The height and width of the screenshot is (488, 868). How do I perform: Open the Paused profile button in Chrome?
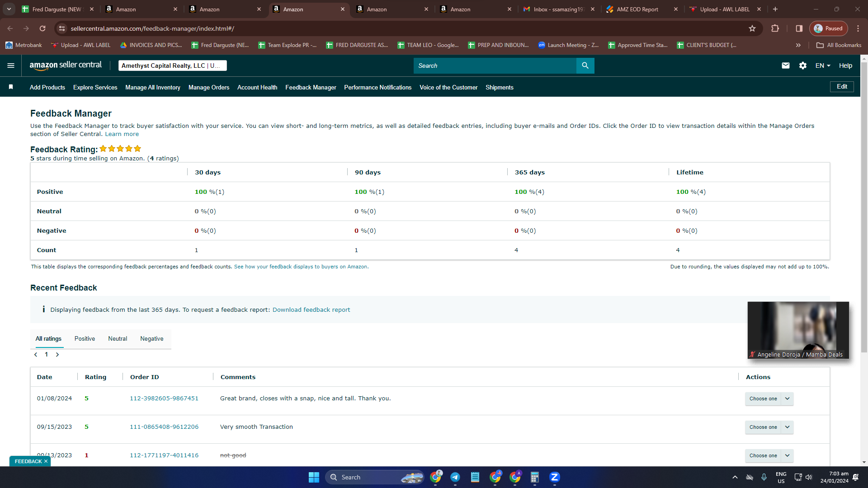click(x=829, y=28)
